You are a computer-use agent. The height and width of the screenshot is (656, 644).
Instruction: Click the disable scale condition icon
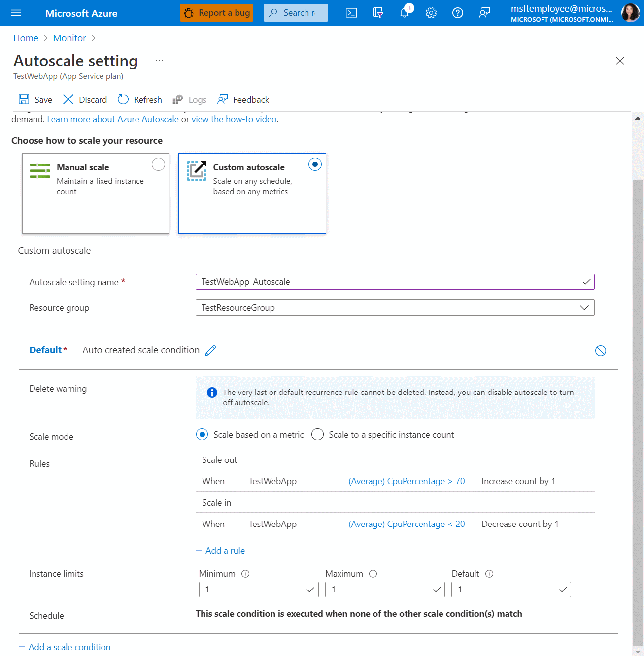(600, 351)
